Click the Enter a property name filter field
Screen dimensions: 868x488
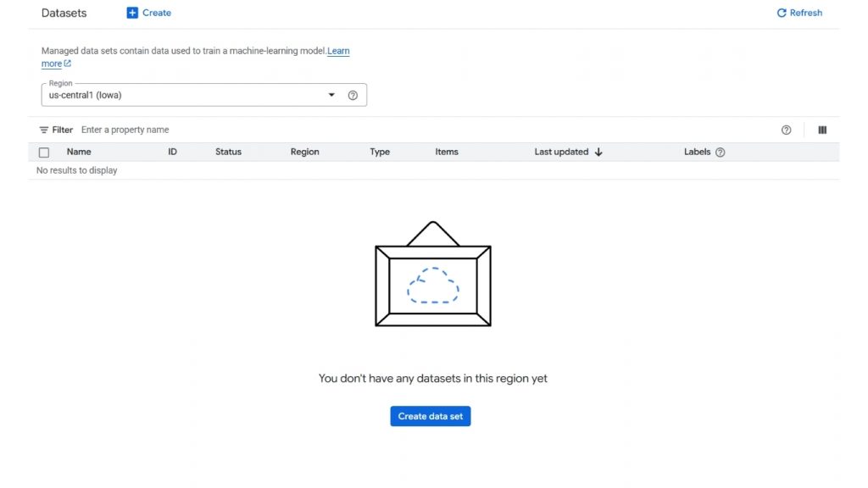coord(125,130)
